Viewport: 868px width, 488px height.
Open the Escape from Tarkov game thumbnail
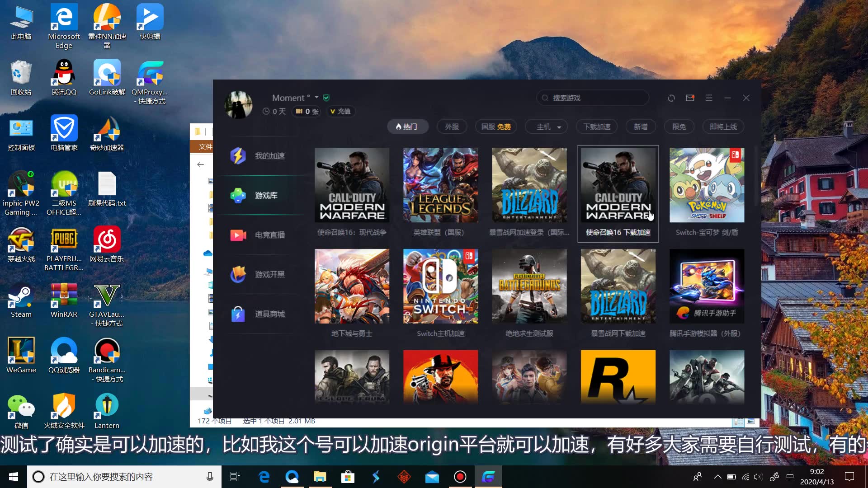352,376
